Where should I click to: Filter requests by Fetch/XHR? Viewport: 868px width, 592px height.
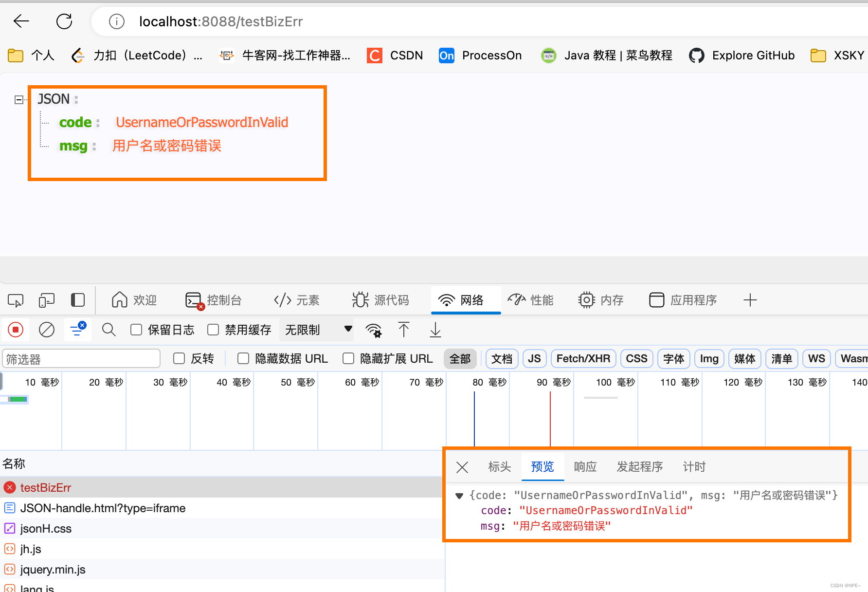click(x=583, y=359)
